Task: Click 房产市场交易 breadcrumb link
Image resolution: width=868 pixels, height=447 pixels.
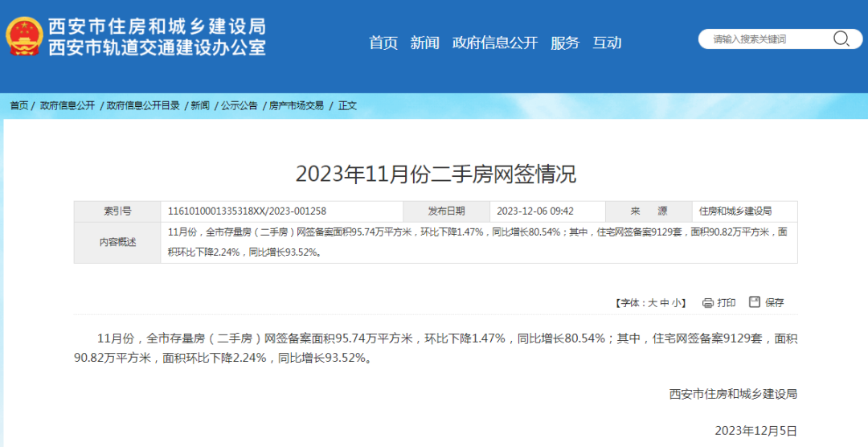Action: point(297,105)
